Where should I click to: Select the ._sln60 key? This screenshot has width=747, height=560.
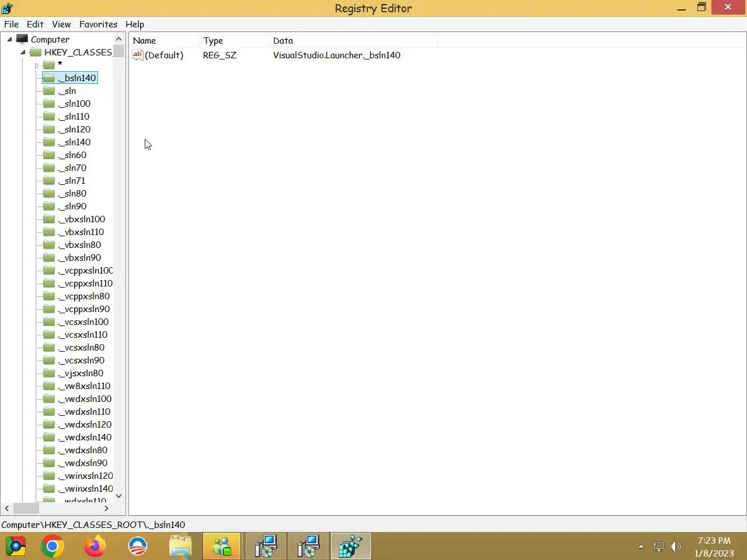click(x=72, y=155)
